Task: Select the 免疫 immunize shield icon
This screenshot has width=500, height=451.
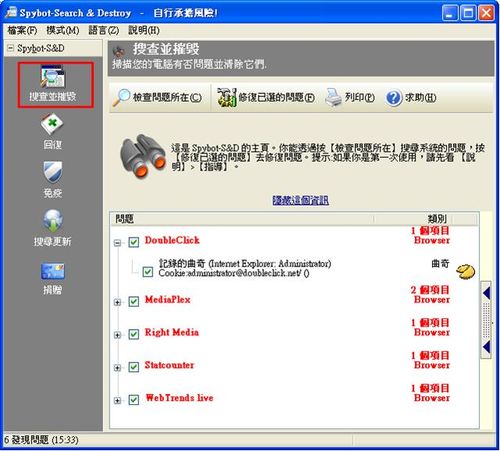Action: (x=53, y=172)
